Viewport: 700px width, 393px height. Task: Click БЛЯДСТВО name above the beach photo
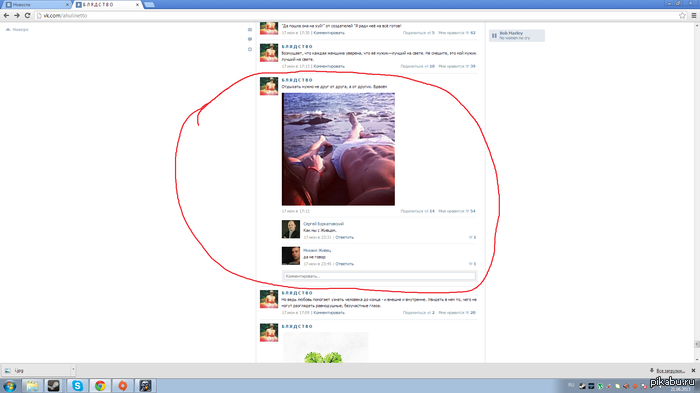297,80
